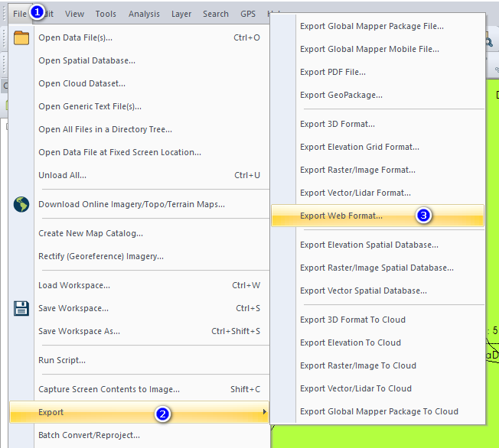Image resolution: width=499 pixels, height=448 pixels.
Task: Click the floppy disk icon beside Save Workspace
Action: coord(21,308)
